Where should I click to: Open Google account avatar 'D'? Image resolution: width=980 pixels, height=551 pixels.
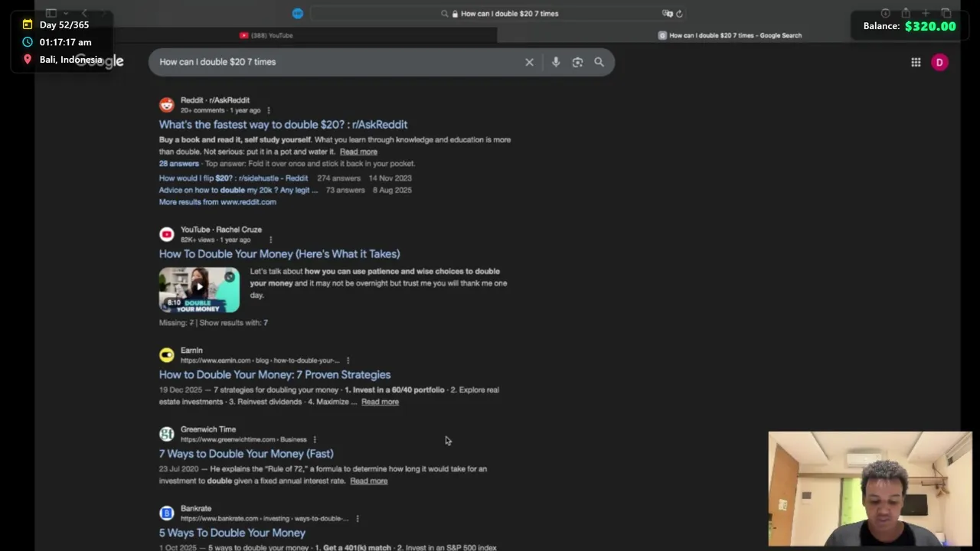point(939,62)
